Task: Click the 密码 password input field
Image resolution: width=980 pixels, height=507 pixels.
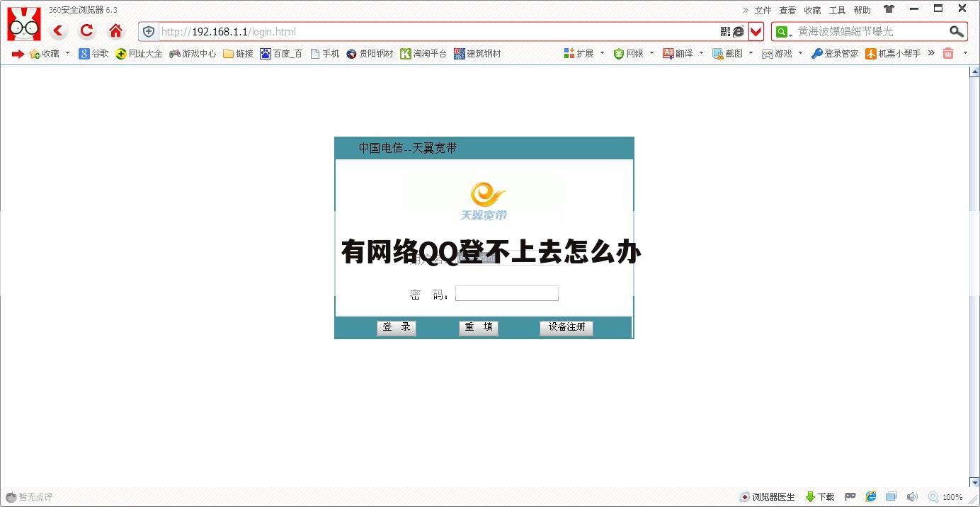Action: 507,293
